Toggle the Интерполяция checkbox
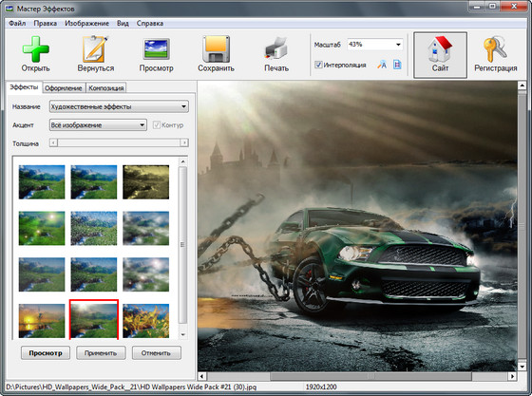This screenshot has height=396, width=532. point(318,65)
